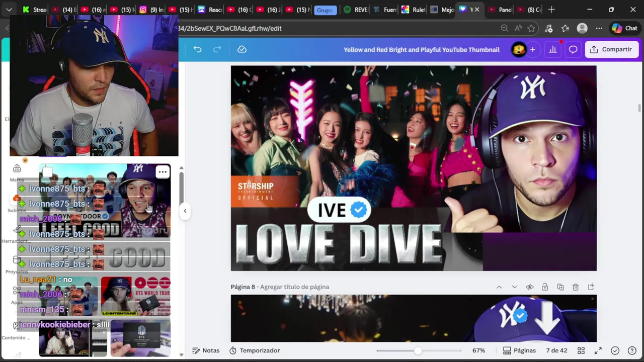Image resolution: width=644 pixels, height=362 pixels.
Task: Open the Marca sidebar section
Action: [x=17, y=172]
